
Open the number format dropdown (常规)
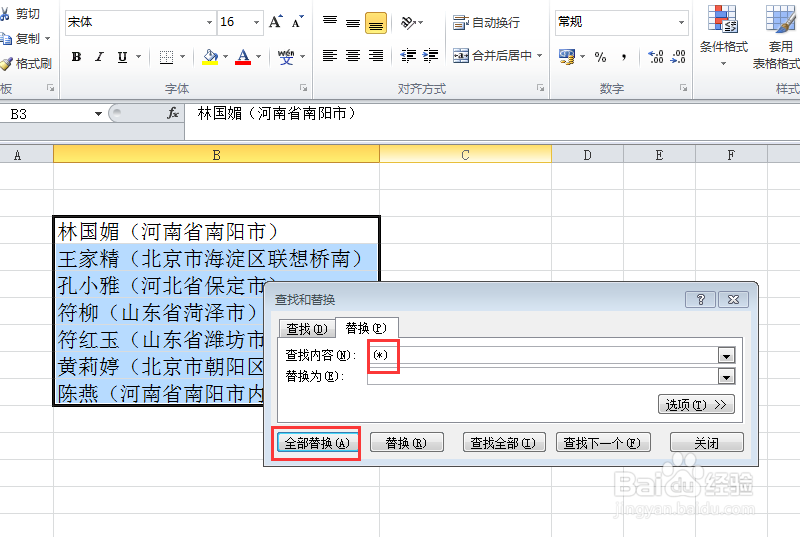[x=681, y=22]
